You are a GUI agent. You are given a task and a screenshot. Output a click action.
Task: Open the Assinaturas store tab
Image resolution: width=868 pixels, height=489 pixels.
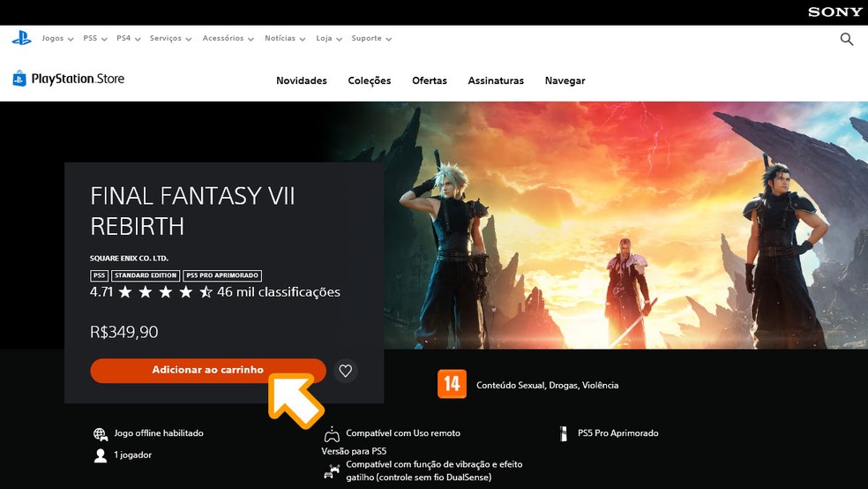(496, 81)
